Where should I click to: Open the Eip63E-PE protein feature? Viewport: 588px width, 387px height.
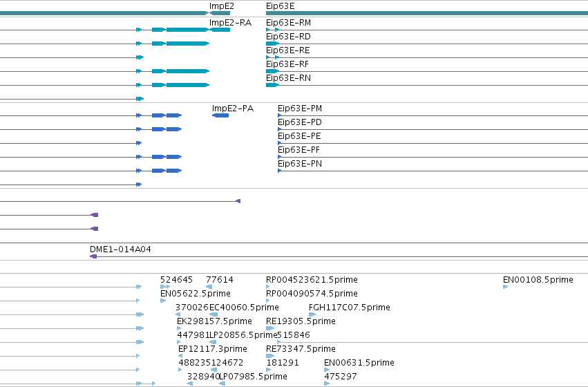299,137
